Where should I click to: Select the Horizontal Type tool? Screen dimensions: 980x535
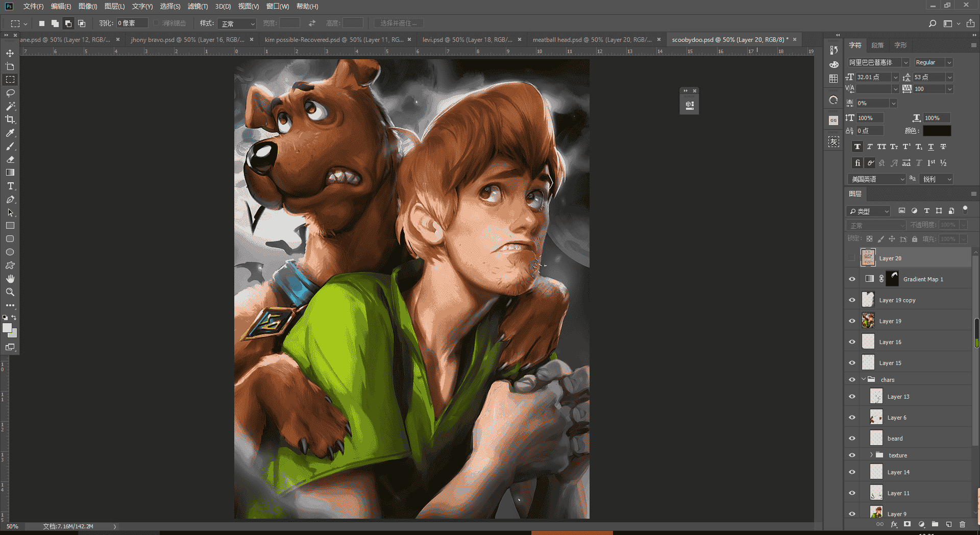click(10, 186)
